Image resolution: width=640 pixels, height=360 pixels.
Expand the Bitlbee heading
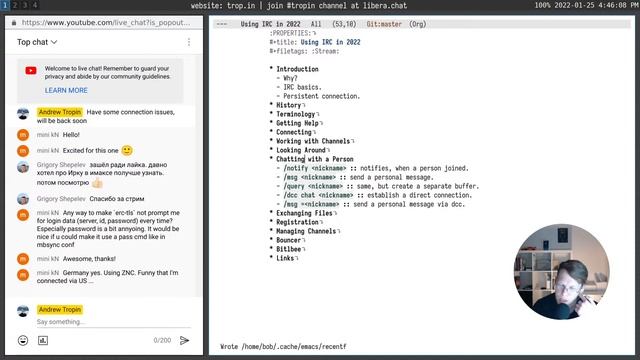pos(288,249)
